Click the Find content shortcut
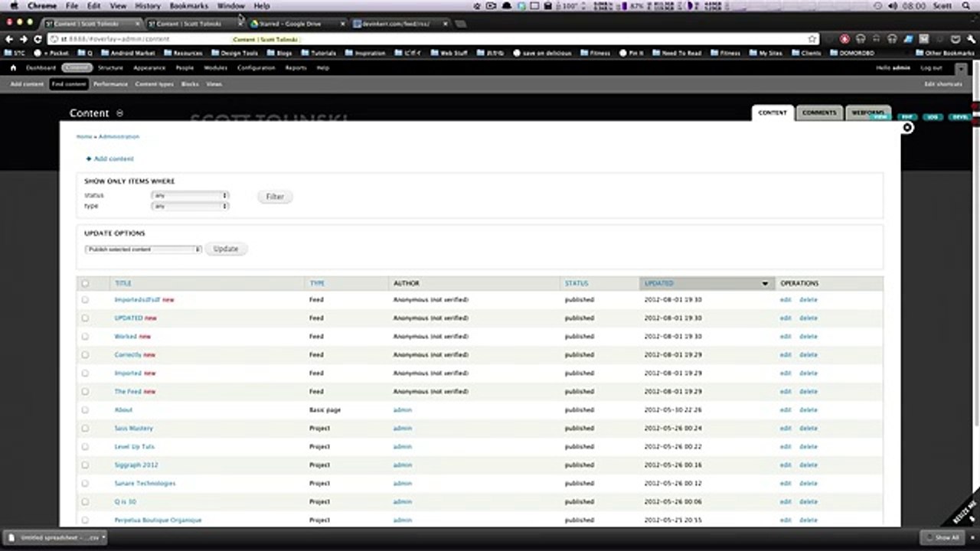Screen dimensions: 980x551 click(69, 84)
